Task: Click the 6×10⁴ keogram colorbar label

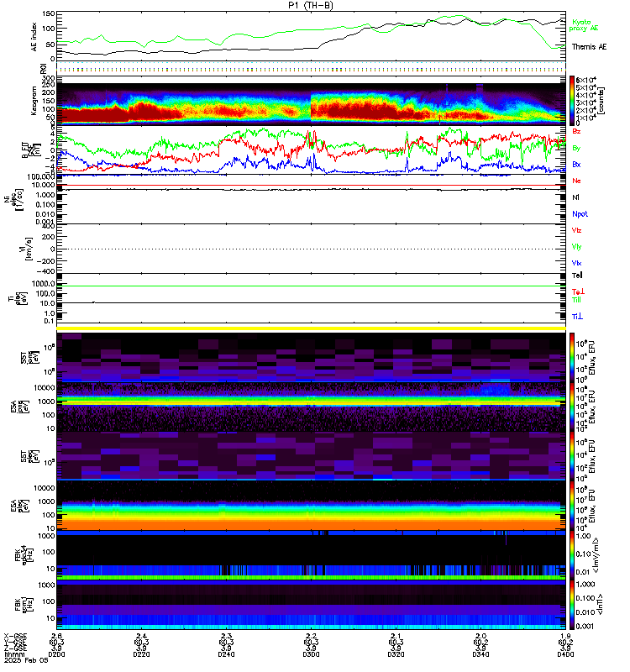Action: [585, 80]
